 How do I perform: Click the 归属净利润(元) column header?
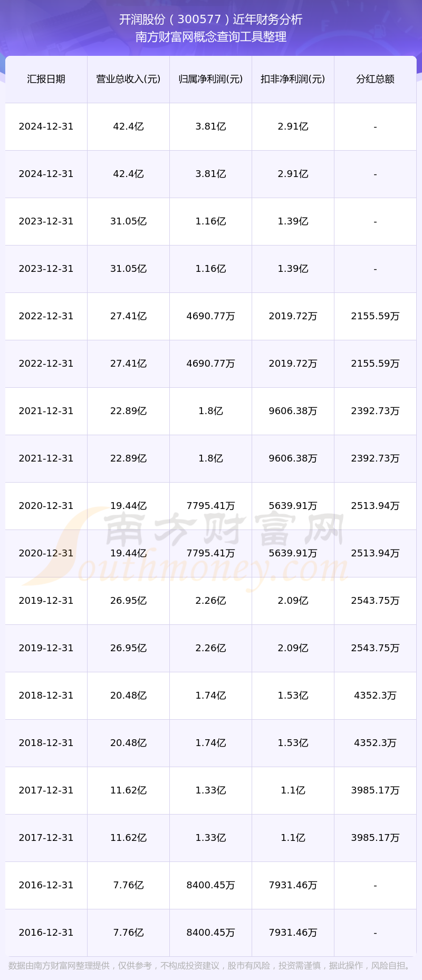pos(210,79)
